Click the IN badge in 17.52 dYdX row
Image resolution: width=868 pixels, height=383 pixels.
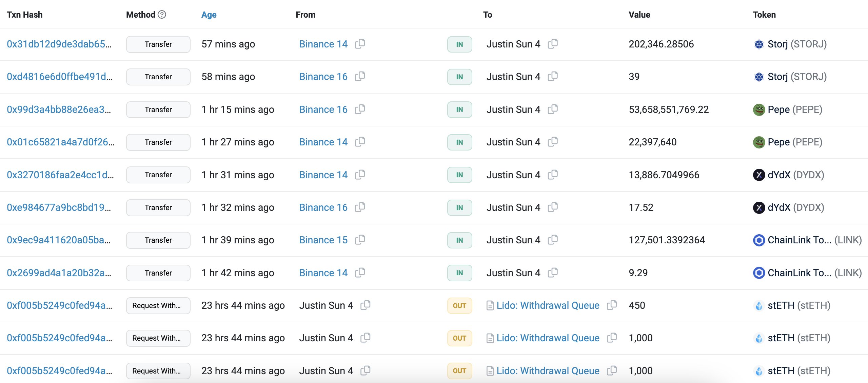point(459,207)
